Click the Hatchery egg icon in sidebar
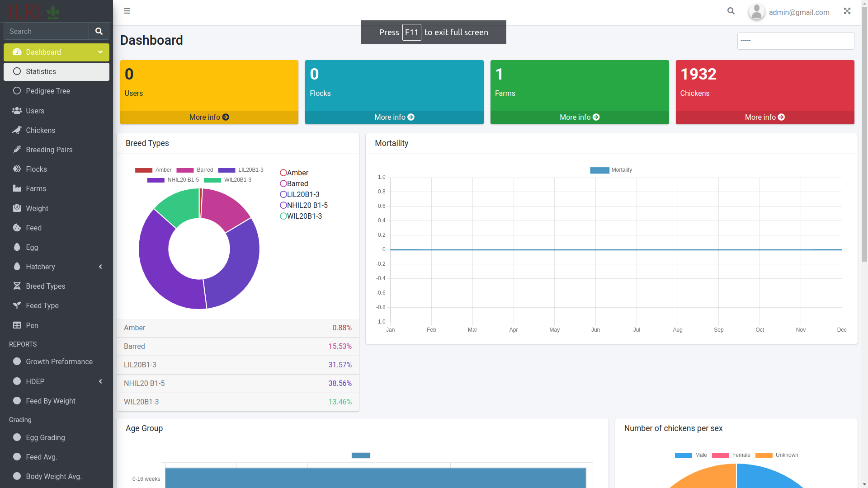The width and height of the screenshot is (868, 488). tap(17, 267)
